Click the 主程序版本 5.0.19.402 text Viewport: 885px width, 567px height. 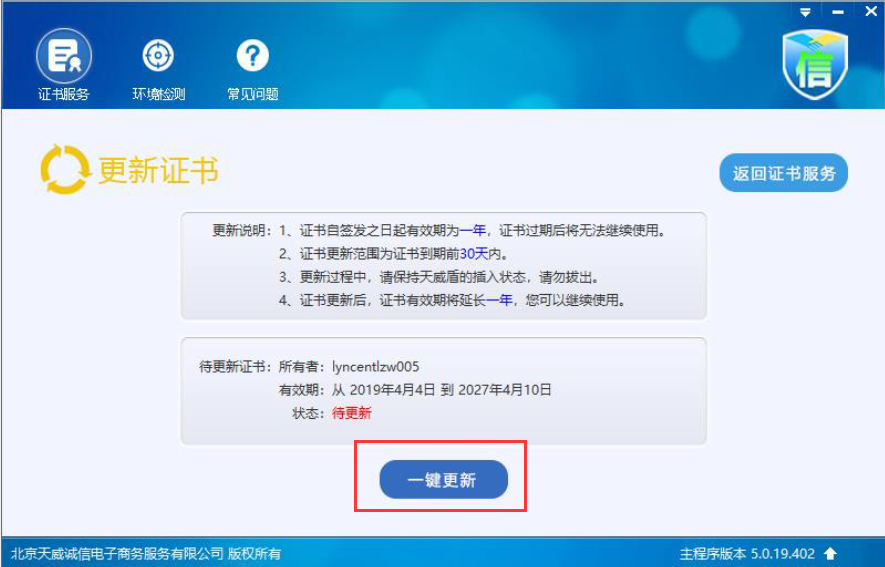(x=747, y=553)
